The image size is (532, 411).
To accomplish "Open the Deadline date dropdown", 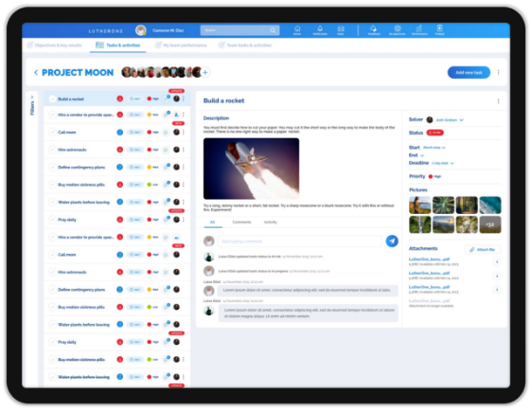I will pos(452,163).
